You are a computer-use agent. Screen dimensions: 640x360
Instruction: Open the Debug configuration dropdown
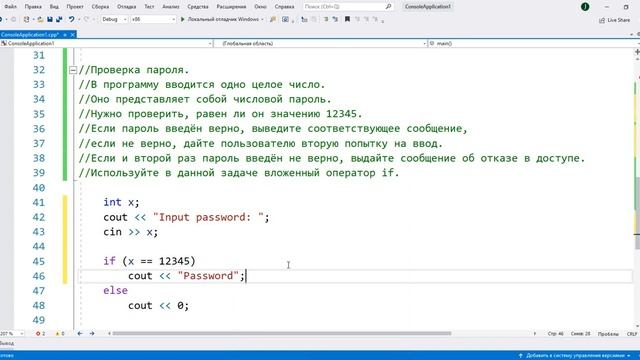click(114, 19)
